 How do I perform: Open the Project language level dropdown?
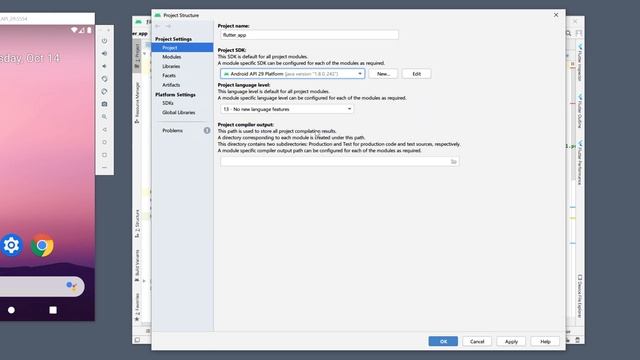tap(287, 109)
